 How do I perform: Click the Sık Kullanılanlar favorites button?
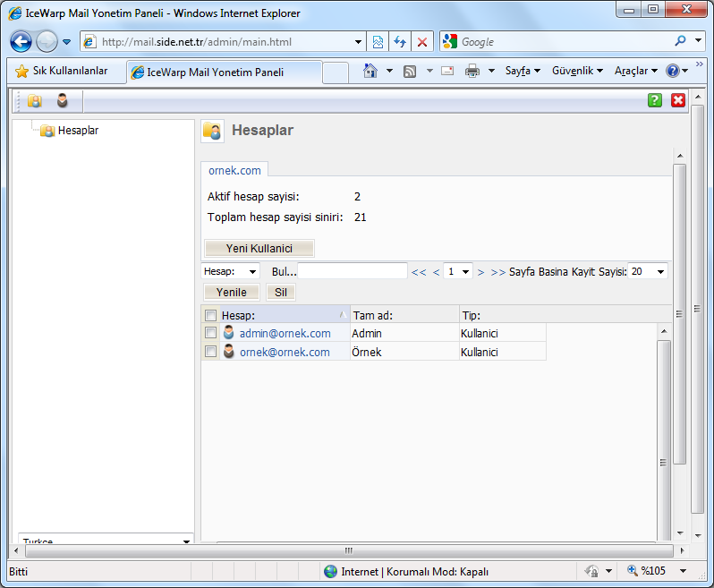tap(62, 71)
